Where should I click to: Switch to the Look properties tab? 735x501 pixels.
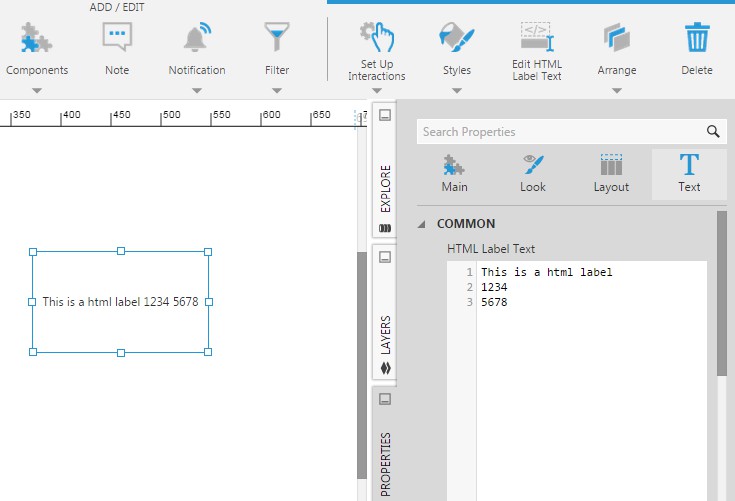(533, 174)
